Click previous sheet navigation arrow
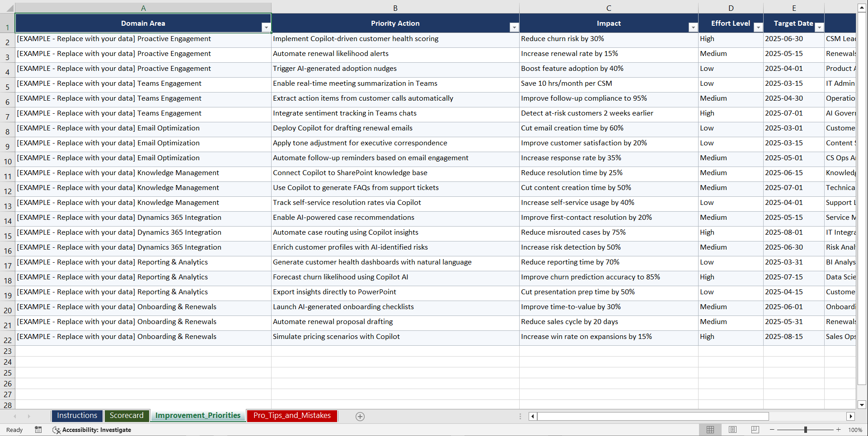Image resolution: width=868 pixels, height=436 pixels. pos(15,416)
